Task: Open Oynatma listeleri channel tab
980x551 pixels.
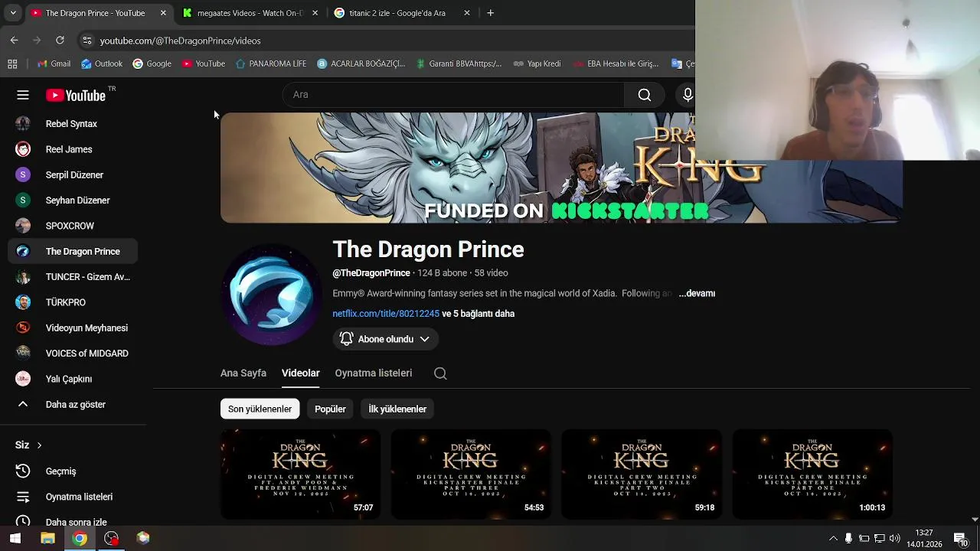Action: [374, 373]
